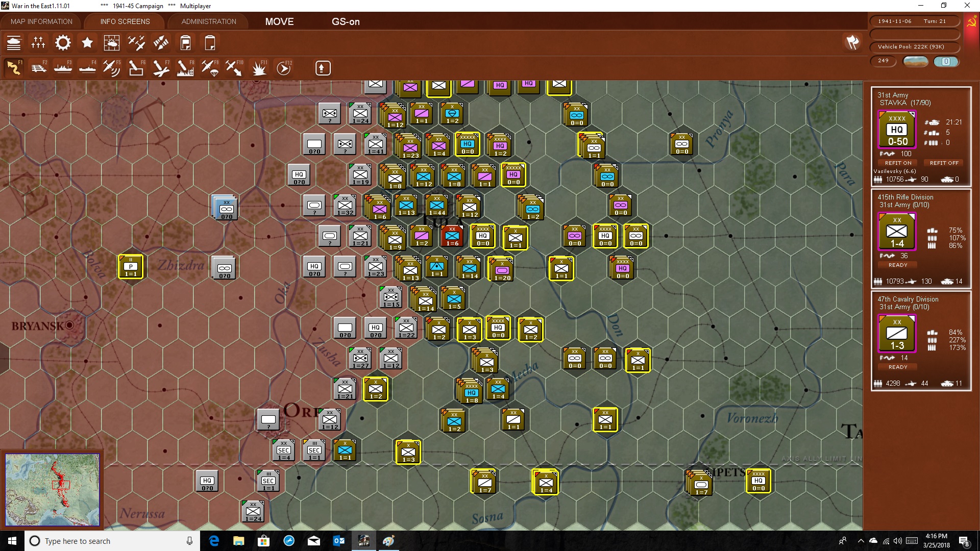Select the F3 Naval transport mode

tap(63, 68)
